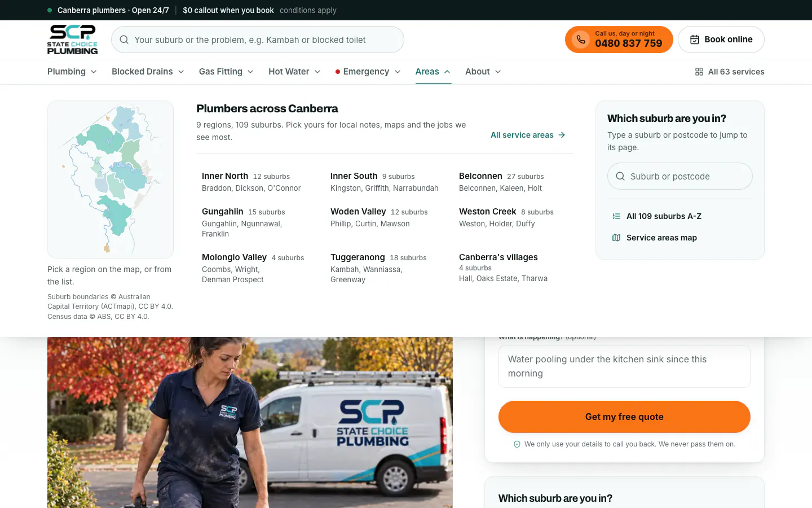
Task: Click the grid icon beside All 63 services
Action: click(699, 72)
